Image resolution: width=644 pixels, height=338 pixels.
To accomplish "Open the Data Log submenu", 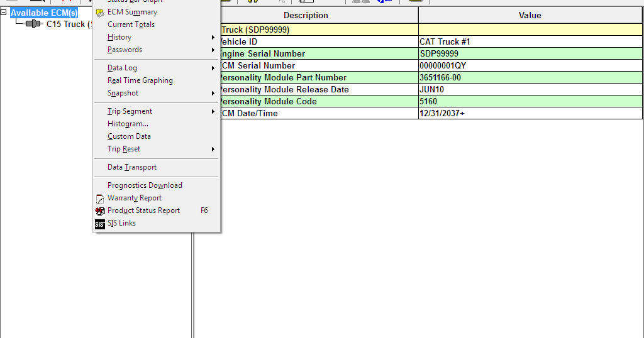I will click(123, 68).
